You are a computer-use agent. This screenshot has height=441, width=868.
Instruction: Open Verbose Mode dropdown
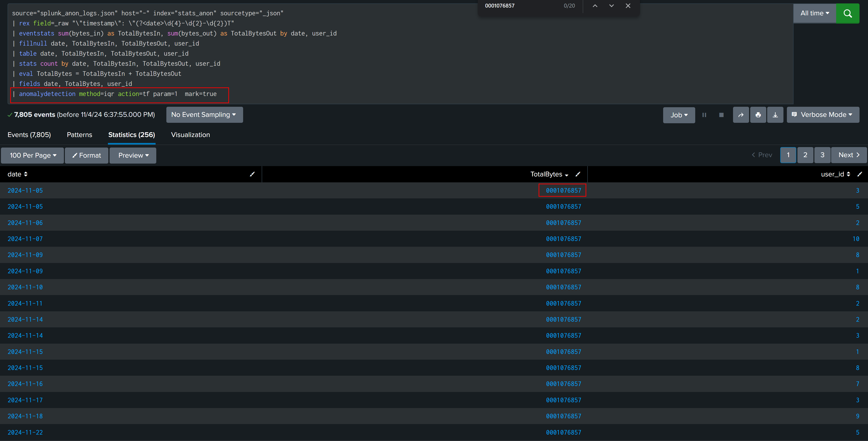pyautogui.click(x=822, y=115)
